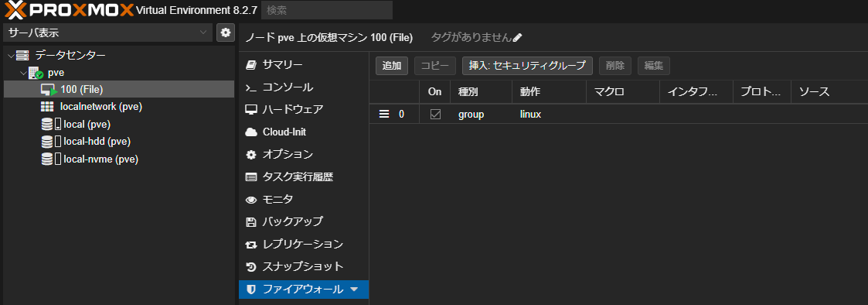Click the インタフ... column header
Image resolution: width=868 pixels, height=305 pixels.
pyautogui.click(x=696, y=92)
